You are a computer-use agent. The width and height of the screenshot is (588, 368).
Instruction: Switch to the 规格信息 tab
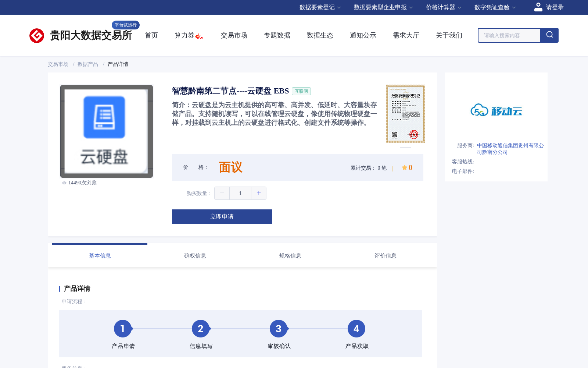[x=290, y=256]
